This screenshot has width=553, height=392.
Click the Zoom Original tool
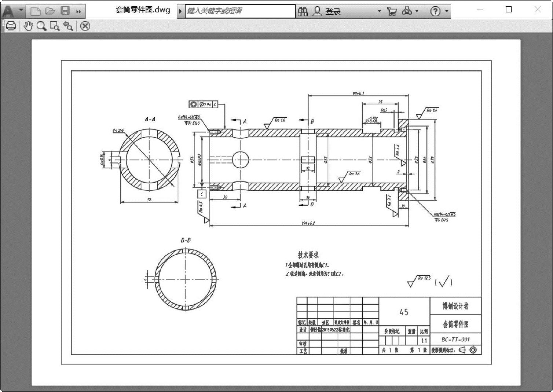68,26
